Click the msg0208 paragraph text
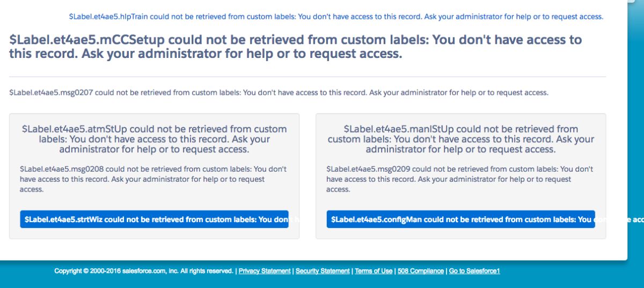Image resolution: width=644 pixels, height=288 pixels. point(153,179)
